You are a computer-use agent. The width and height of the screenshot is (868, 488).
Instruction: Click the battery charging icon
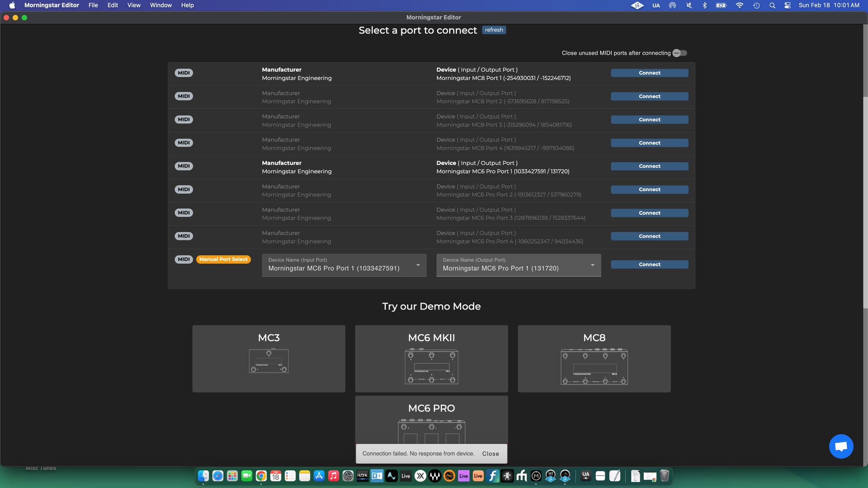click(x=721, y=5)
